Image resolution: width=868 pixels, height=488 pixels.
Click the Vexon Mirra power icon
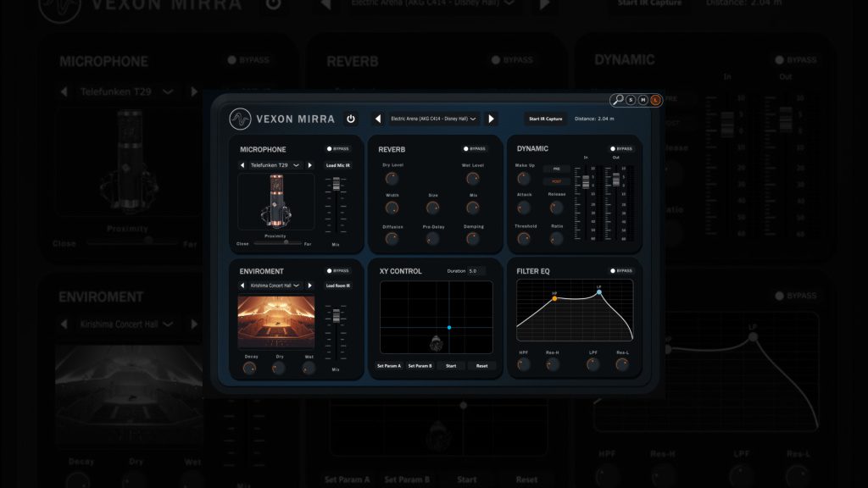click(x=351, y=119)
